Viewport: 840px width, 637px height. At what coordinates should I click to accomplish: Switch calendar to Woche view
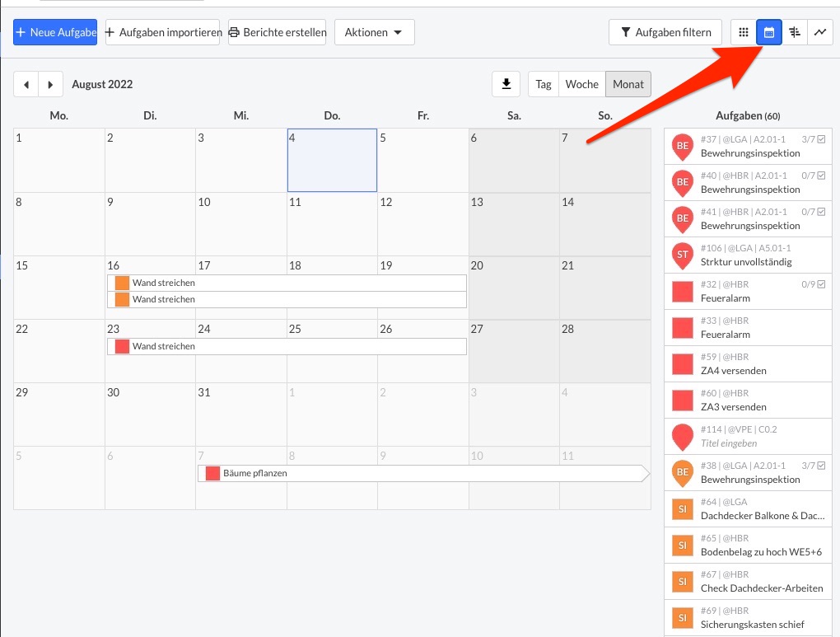point(581,84)
